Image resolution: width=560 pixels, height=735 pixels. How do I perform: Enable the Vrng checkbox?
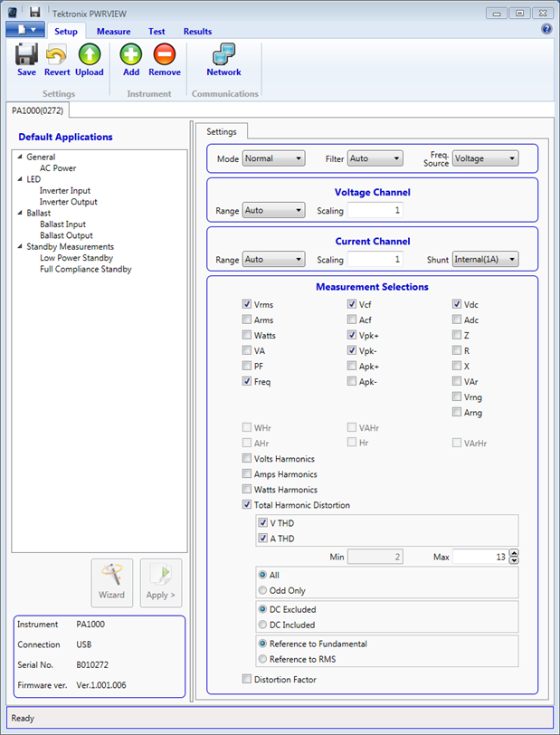pos(457,396)
